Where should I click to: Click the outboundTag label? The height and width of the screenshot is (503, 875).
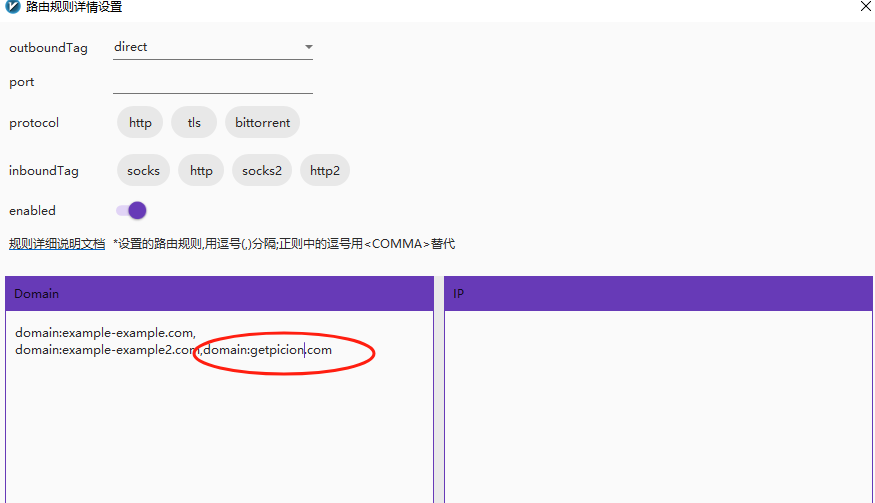pyautogui.click(x=49, y=48)
